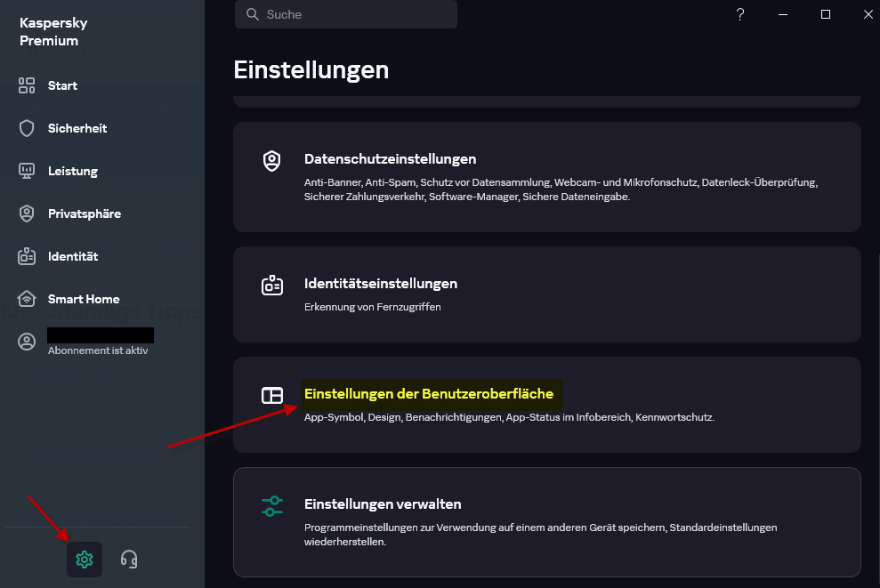Viewport: 880px width, 588px height.
Task: Maximize the Kaspersky window
Action: pos(825,14)
